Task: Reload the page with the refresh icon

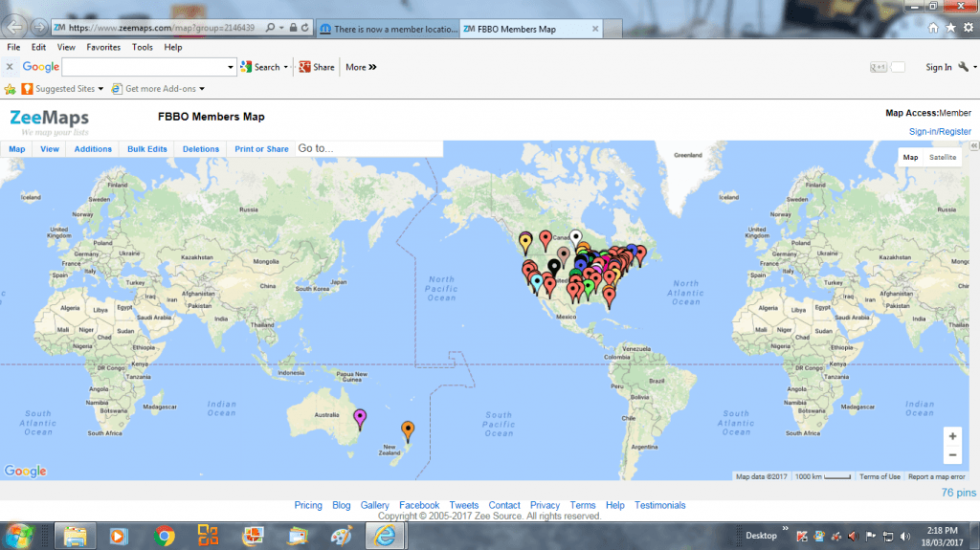Action: [x=305, y=28]
